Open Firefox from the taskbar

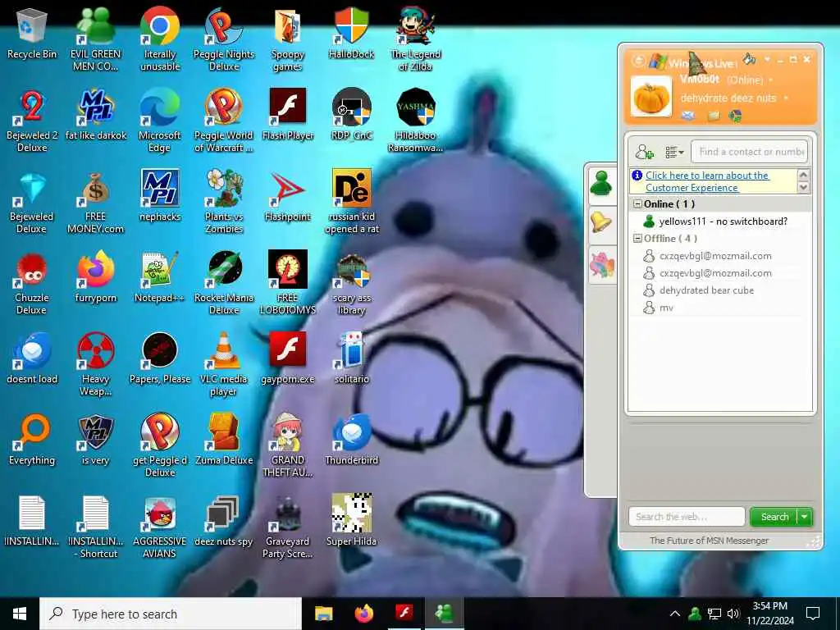(363, 614)
